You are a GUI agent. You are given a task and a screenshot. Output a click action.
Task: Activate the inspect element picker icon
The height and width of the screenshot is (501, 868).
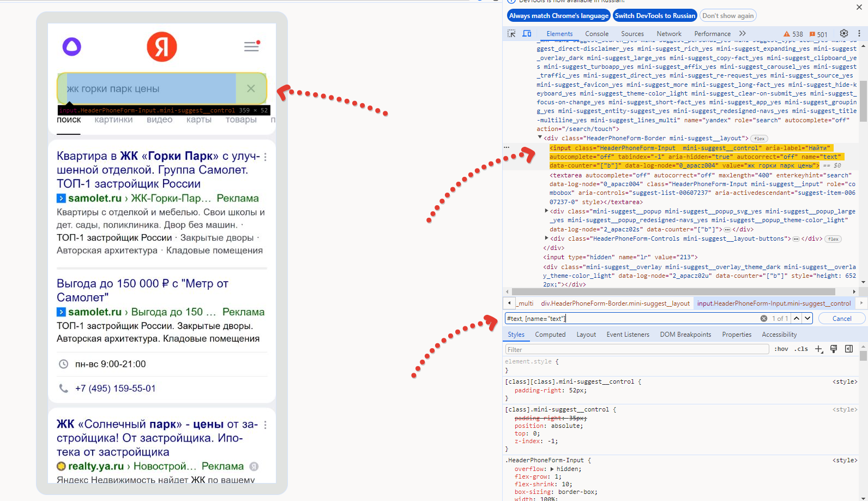pos(511,33)
